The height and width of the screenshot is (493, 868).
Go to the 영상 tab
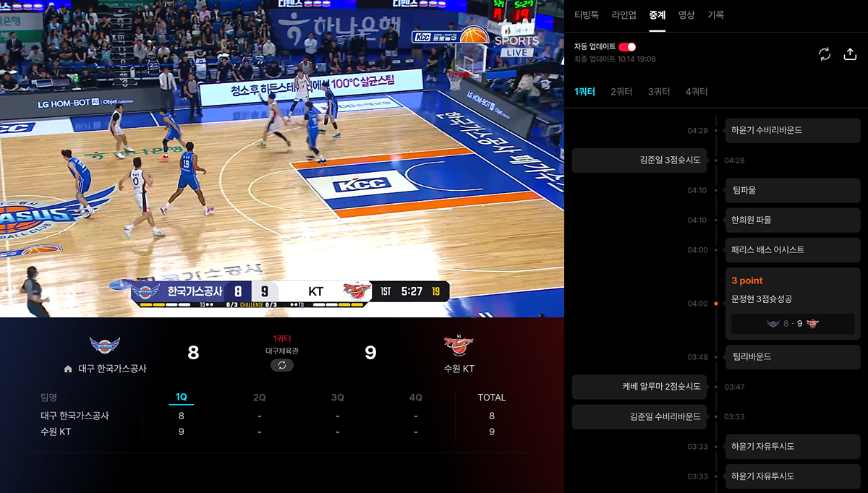[686, 14]
